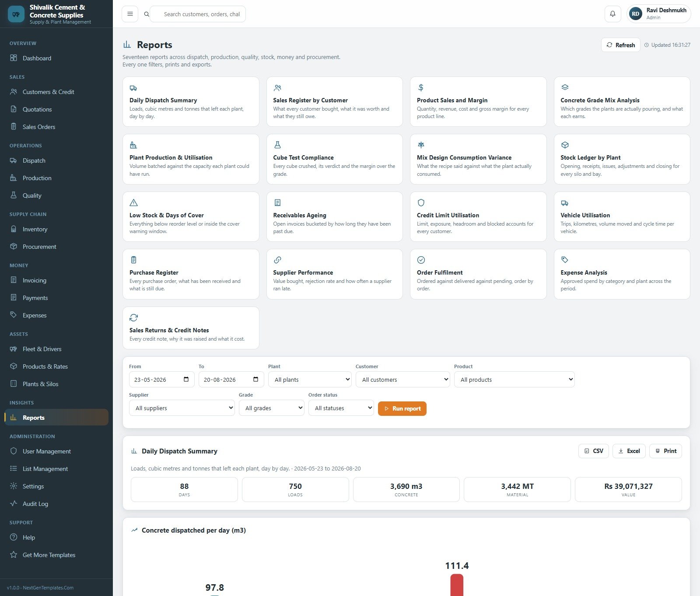700x596 pixels.
Task: Click the Shivalik Cement logo icon
Action: (x=16, y=14)
